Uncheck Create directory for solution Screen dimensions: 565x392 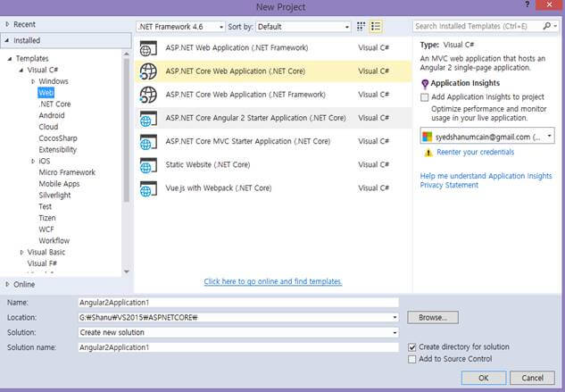(x=411, y=347)
